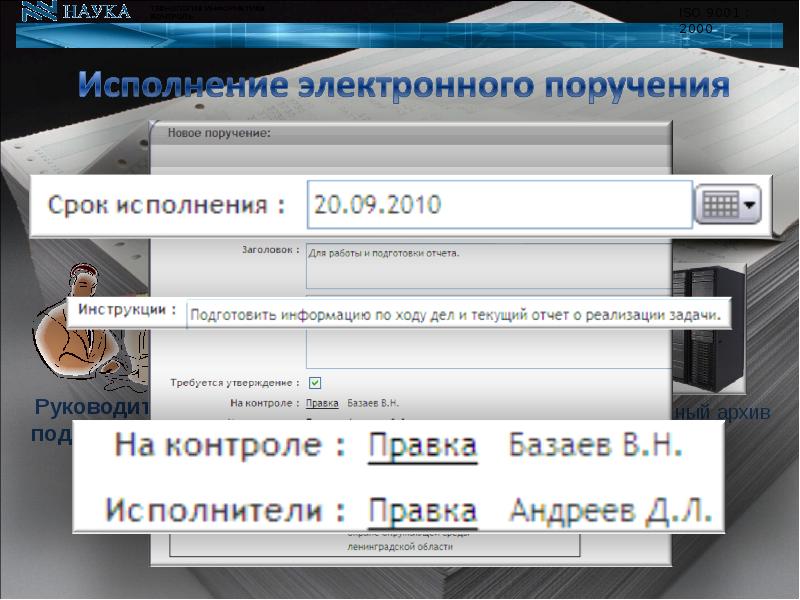This screenshot has width=800, height=600.
Task: Click enlarged Правка link beside Андреев Д.Л.
Action: pos(422,511)
